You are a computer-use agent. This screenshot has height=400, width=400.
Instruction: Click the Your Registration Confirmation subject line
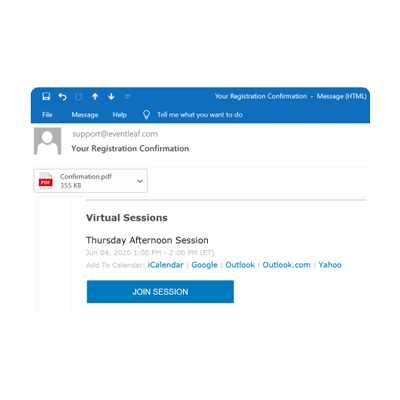tap(130, 149)
